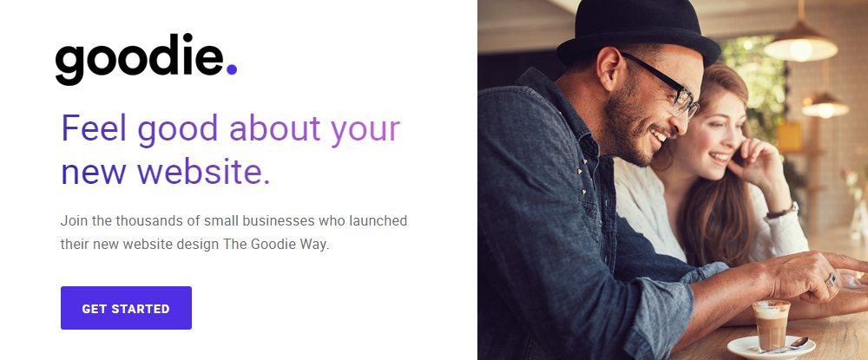Click the large hanging pendant lamp
The height and width of the screenshot is (360, 868).
tap(800, 43)
